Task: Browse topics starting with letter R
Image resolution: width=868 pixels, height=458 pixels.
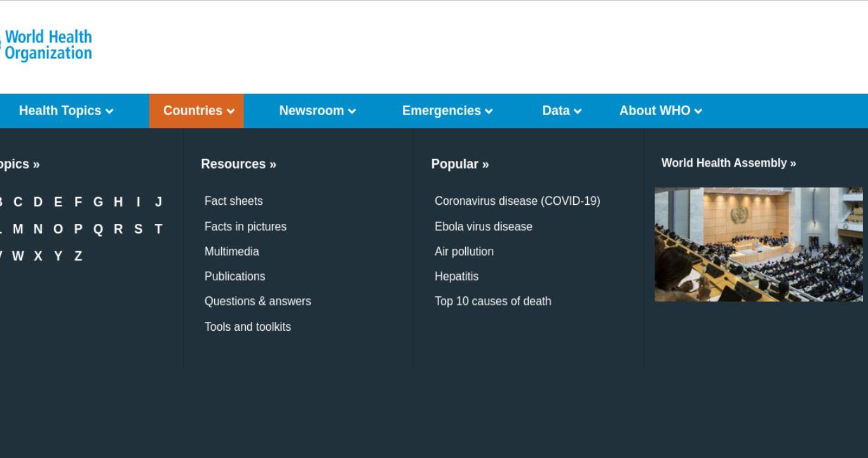Action: (x=118, y=229)
